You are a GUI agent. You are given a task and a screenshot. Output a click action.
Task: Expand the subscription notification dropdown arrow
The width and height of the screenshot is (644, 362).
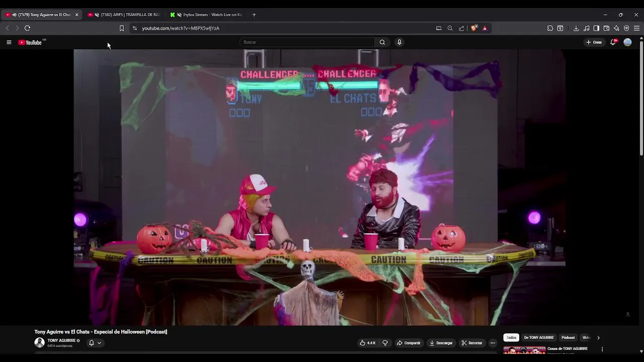[99, 343]
